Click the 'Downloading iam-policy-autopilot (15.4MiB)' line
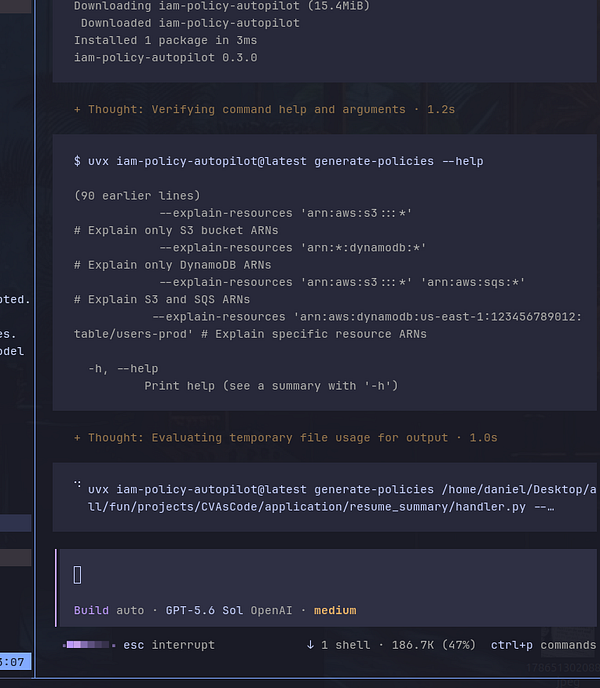This screenshot has height=688, width=600. [x=222, y=6]
